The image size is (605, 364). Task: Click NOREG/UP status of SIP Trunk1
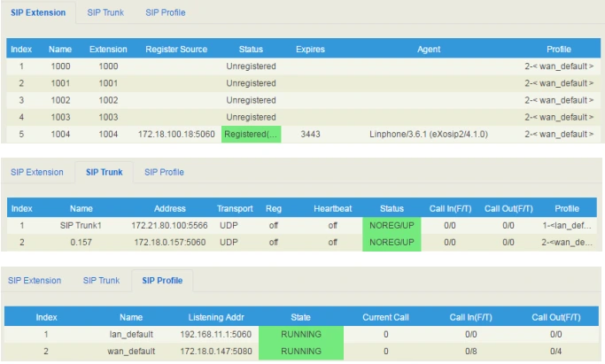tap(392, 225)
